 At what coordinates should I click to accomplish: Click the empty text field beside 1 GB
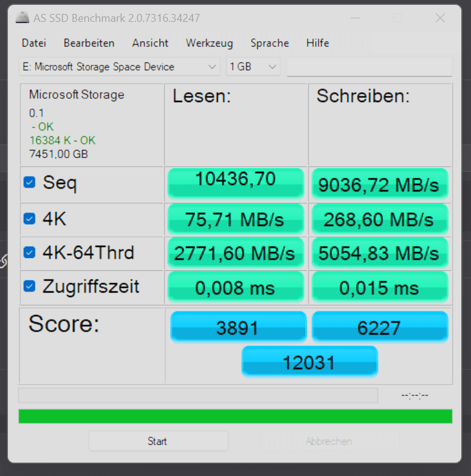pyautogui.click(x=369, y=67)
